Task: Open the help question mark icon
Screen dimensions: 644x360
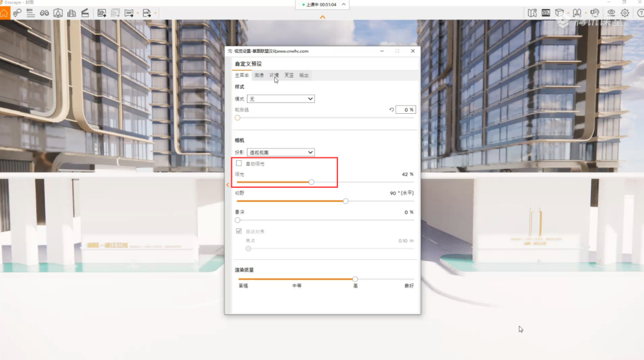Action: click(640, 13)
